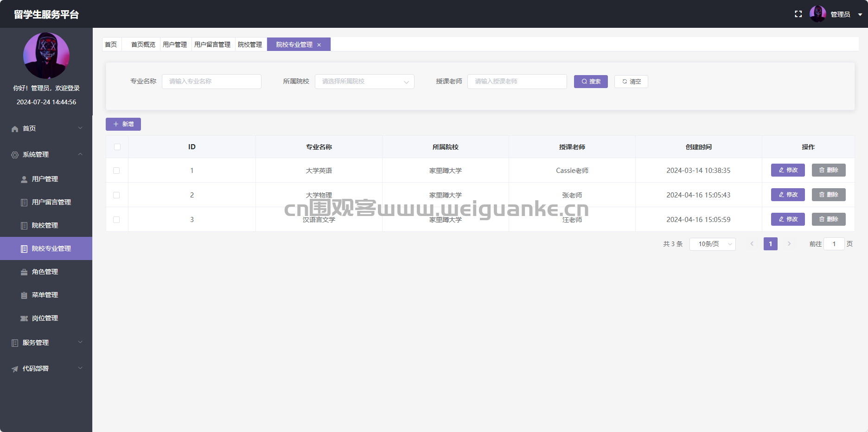Switch to the 用户留言管理 tab
This screenshot has height=432, width=868.
pos(212,44)
